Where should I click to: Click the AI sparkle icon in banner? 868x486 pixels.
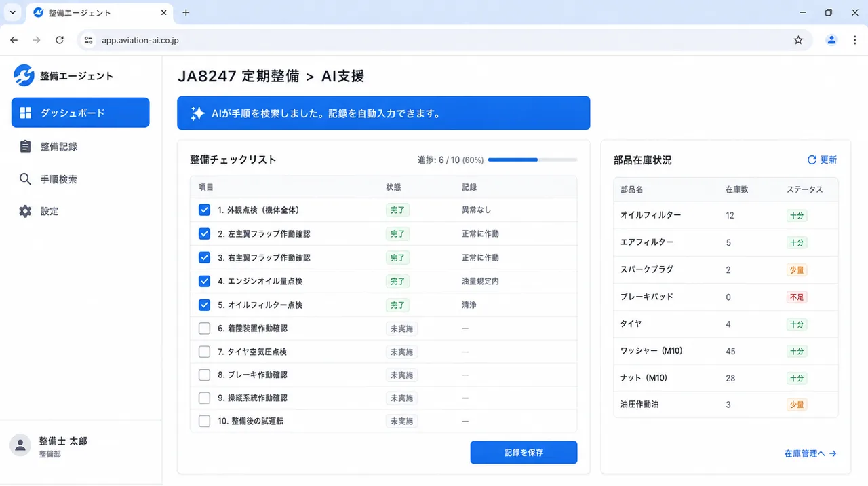point(197,113)
